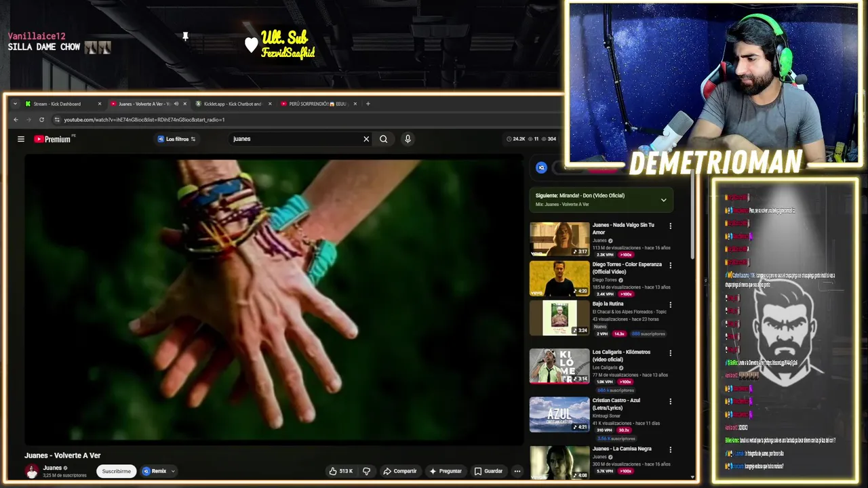Open site info icon in the address bar
The image size is (868, 488).
pyautogui.click(x=57, y=120)
